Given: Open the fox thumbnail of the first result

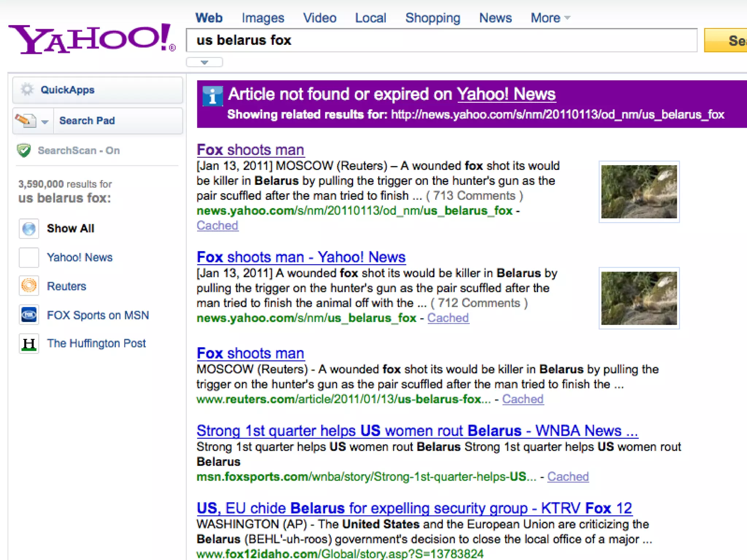Looking at the screenshot, I should pyautogui.click(x=639, y=192).
